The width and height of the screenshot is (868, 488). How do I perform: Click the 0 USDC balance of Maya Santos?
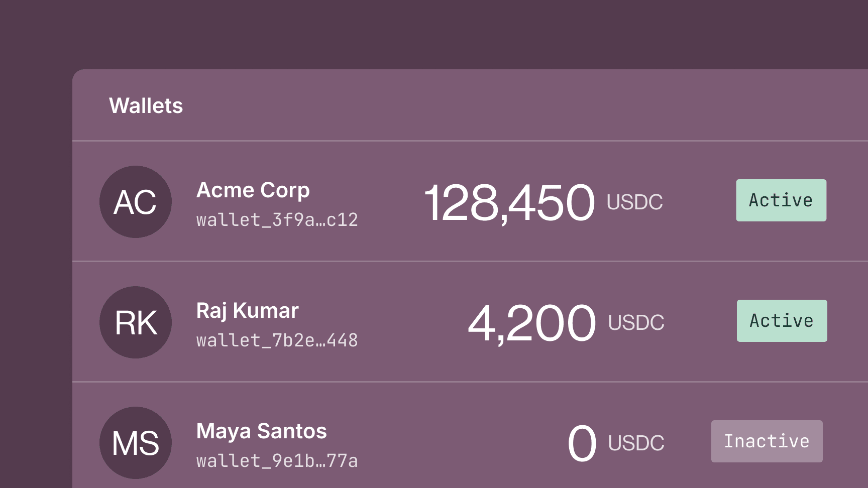coord(582,442)
